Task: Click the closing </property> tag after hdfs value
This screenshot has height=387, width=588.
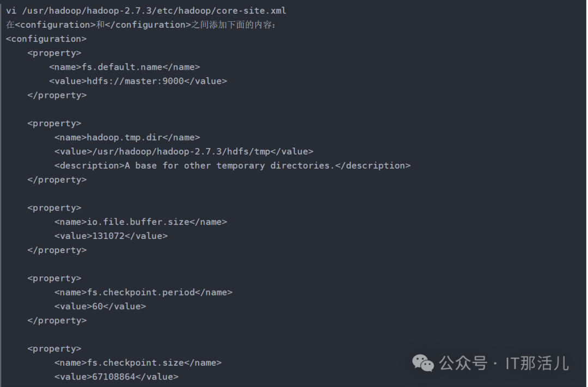Action: pos(57,95)
